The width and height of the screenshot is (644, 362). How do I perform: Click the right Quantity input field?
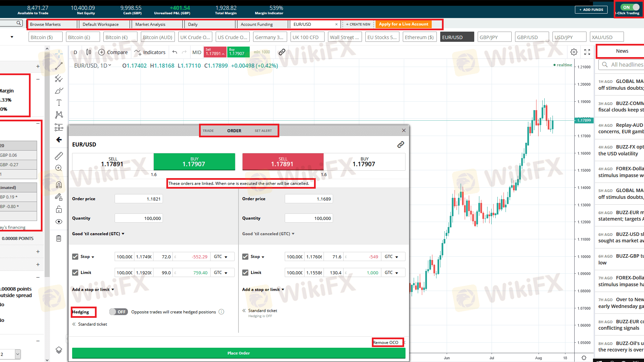coord(309,218)
